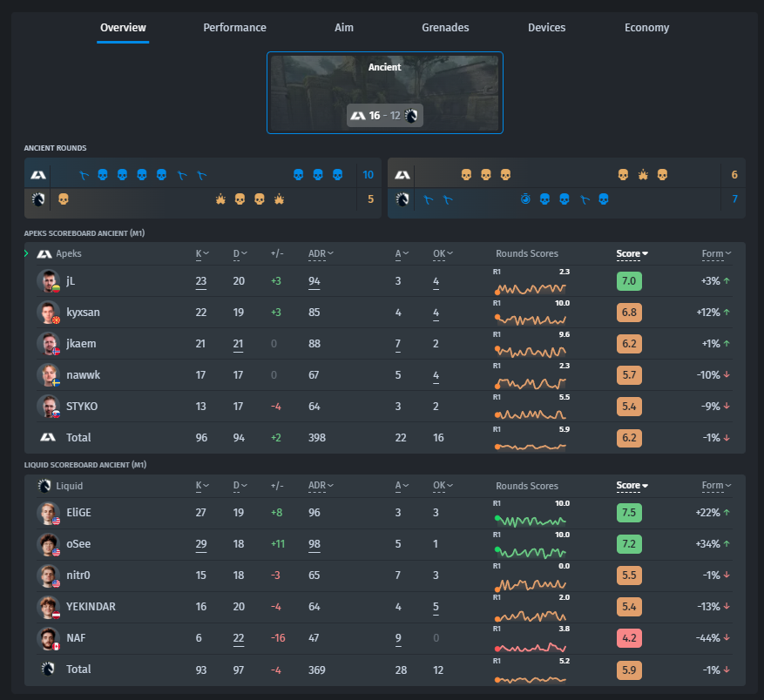Switch to the Performance tab
Image resolution: width=764 pixels, height=700 pixels.
(x=235, y=28)
